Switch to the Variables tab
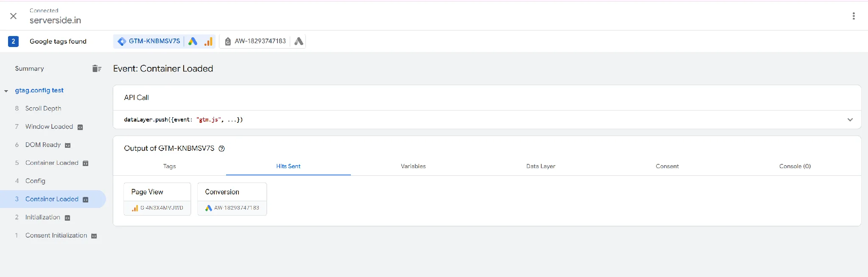The image size is (868, 277). coord(413,166)
